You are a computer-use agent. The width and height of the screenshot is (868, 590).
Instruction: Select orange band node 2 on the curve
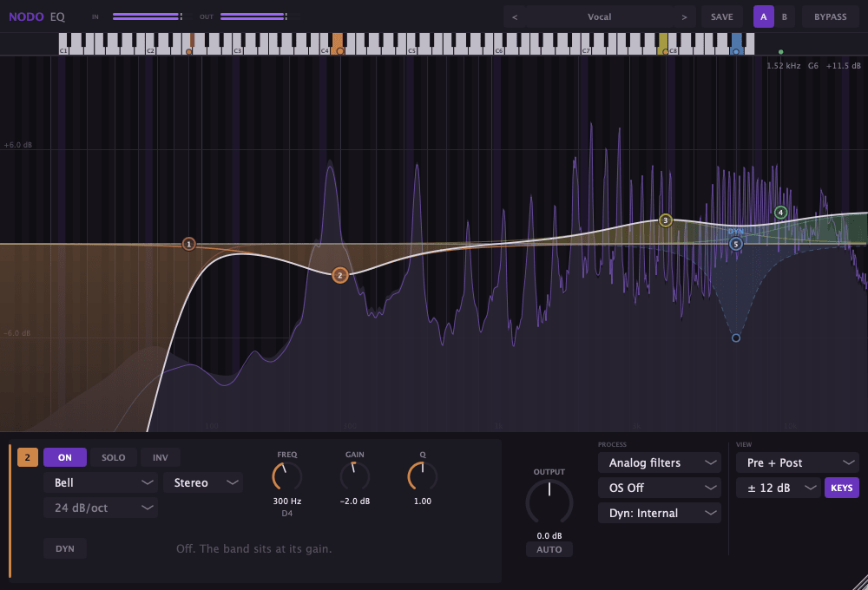340,275
